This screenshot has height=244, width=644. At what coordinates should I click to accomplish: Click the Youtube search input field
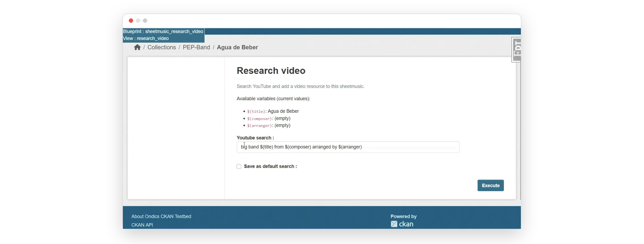click(x=348, y=147)
